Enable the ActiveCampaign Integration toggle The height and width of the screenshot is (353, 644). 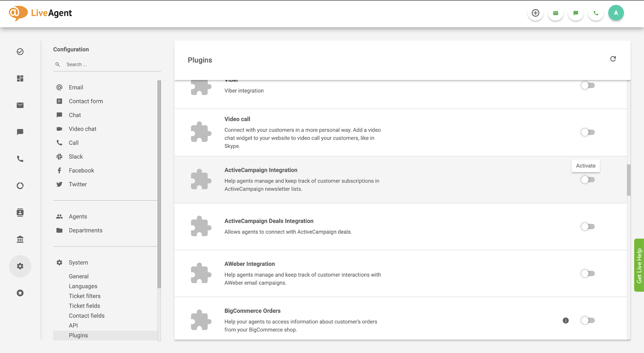[588, 180]
